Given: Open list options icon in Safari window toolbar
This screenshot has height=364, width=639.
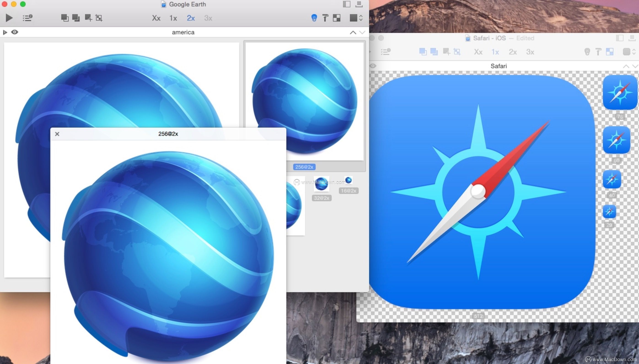Looking at the screenshot, I should 386,52.
